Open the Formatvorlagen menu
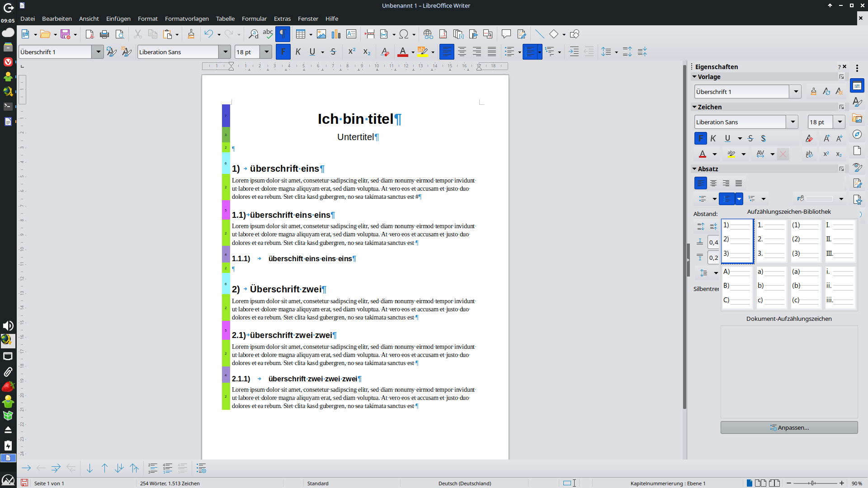The width and height of the screenshot is (868, 488). pyautogui.click(x=187, y=19)
